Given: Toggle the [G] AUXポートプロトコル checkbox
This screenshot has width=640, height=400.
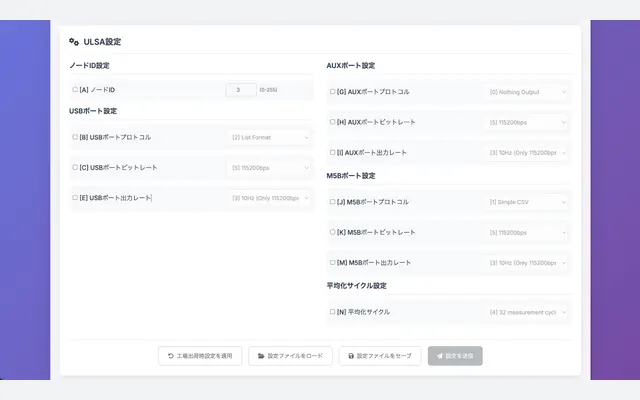Looking at the screenshot, I should pos(332,92).
